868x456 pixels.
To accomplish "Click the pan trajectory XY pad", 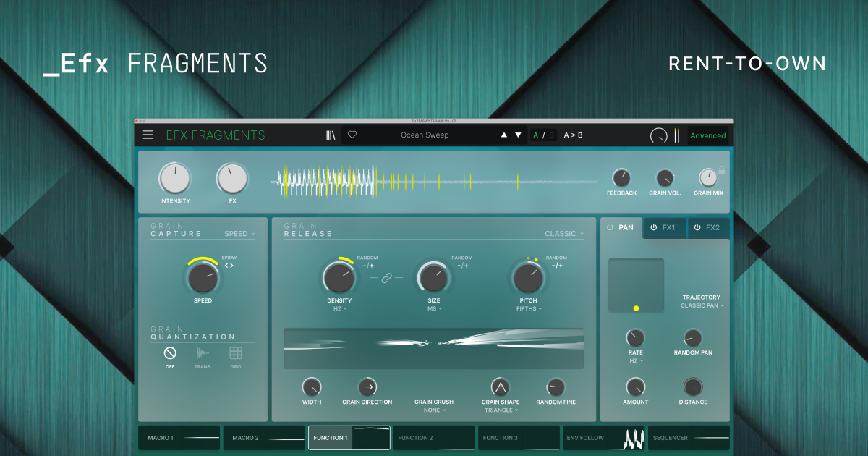I will (x=637, y=286).
